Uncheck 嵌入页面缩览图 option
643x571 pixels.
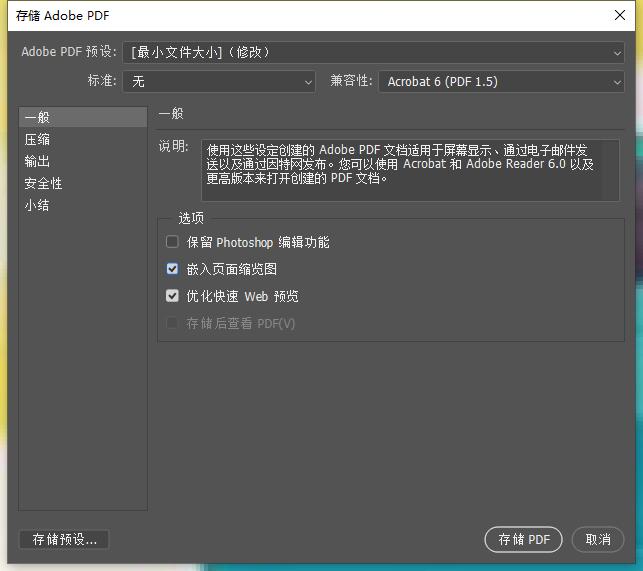pos(172,269)
